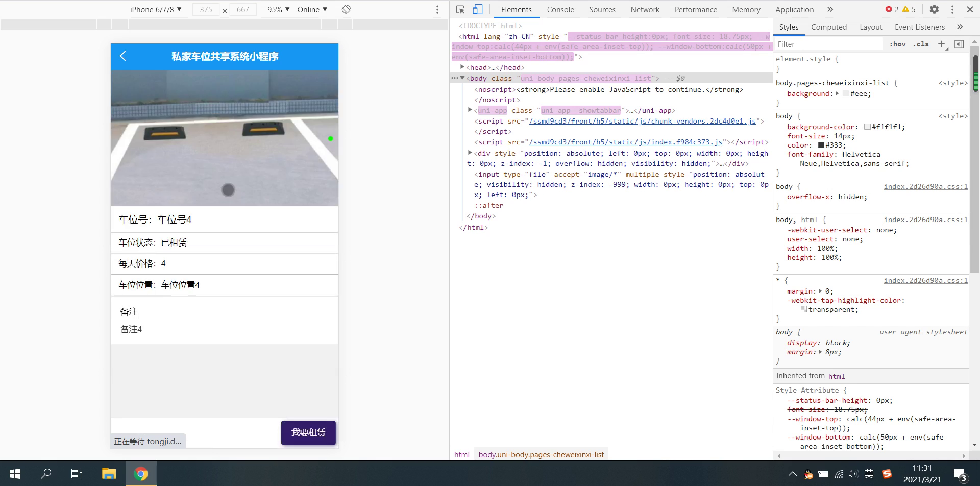Close the DevTools panel
Screen dimensions: 980x486
pyautogui.click(x=970, y=9)
